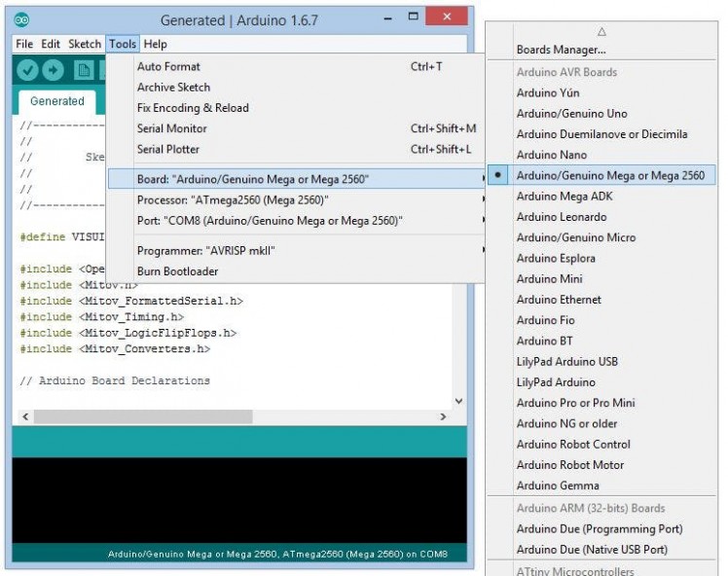Viewport: 728px width, 576px height.
Task: Click the up arrow above the boards list
Action: click(601, 32)
